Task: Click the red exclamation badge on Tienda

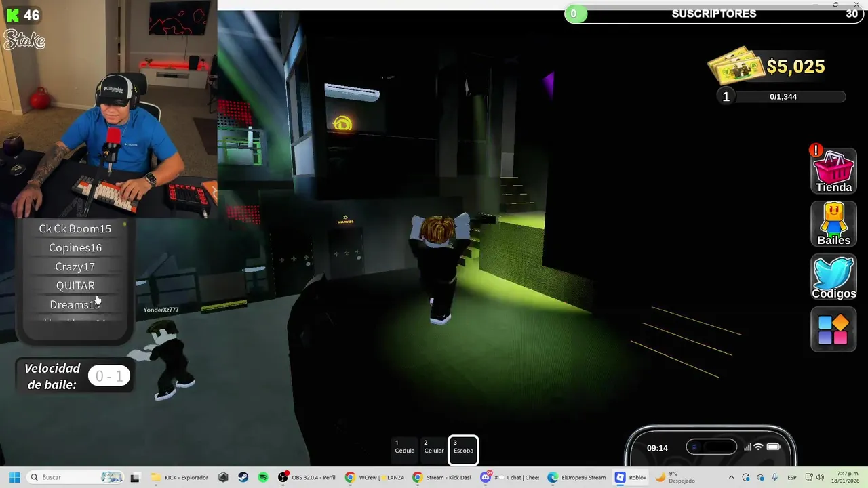Action: coord(816,150)
